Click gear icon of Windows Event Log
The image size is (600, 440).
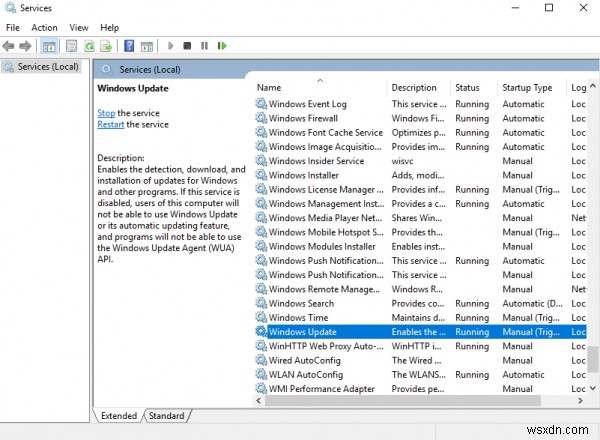pyautogui.click(x=261, y=104)
